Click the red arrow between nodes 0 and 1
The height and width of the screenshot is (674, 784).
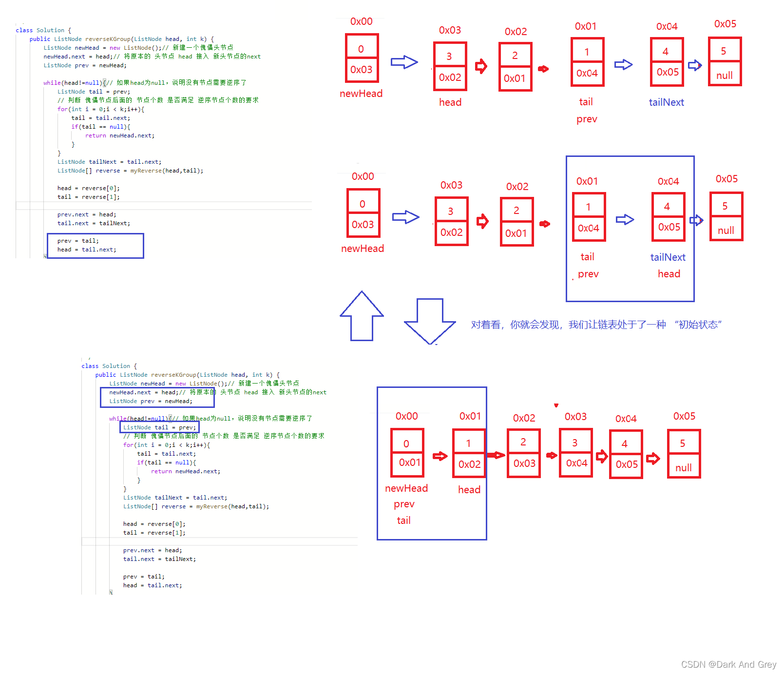[x=440, y=456]
